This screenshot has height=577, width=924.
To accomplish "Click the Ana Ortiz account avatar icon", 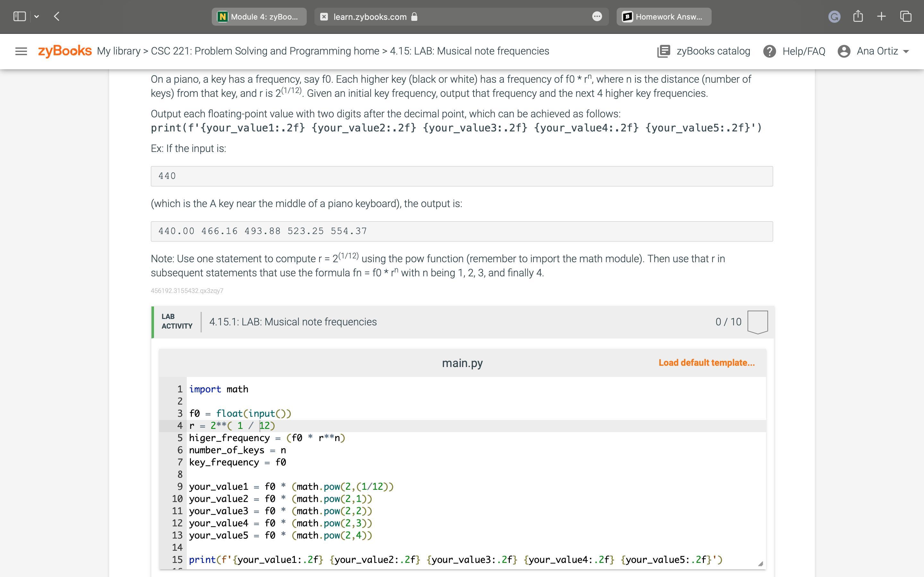I will [x=843, y=51].
